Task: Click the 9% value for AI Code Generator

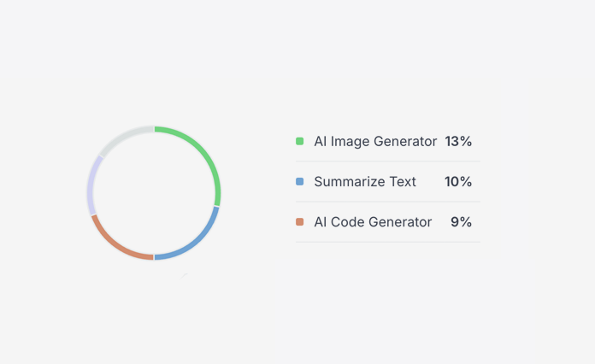Action: click(x=462, y=222)
